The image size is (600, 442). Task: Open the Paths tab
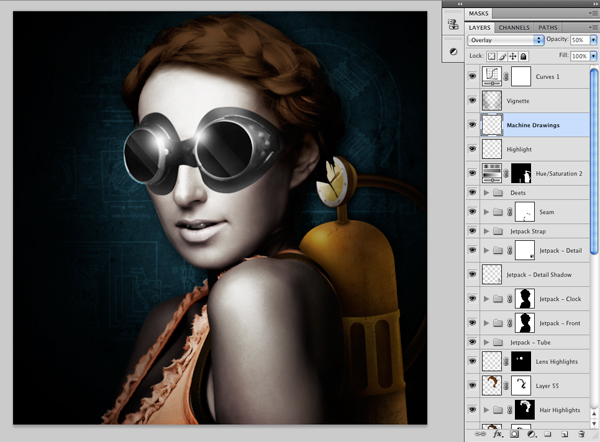(548, 28)
